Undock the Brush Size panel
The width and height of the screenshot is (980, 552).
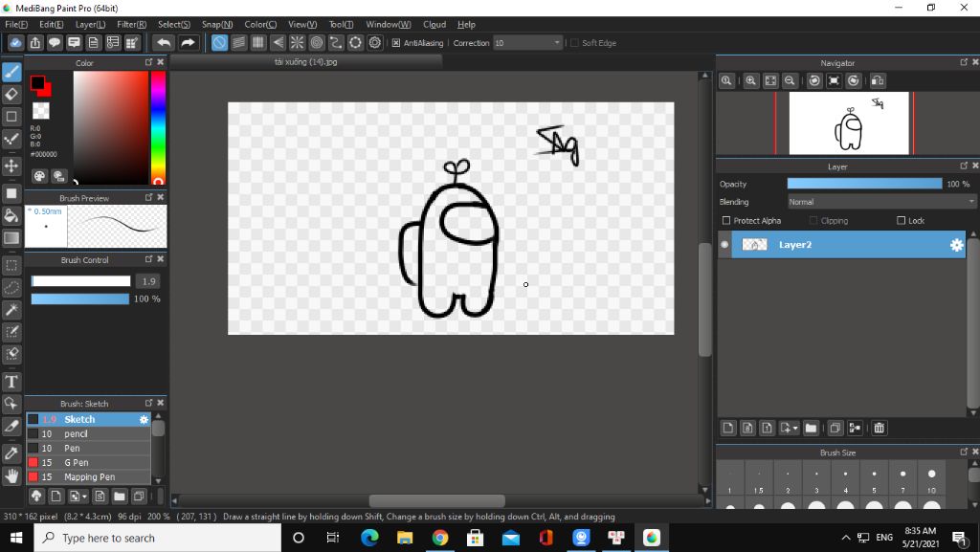(964, 452)
